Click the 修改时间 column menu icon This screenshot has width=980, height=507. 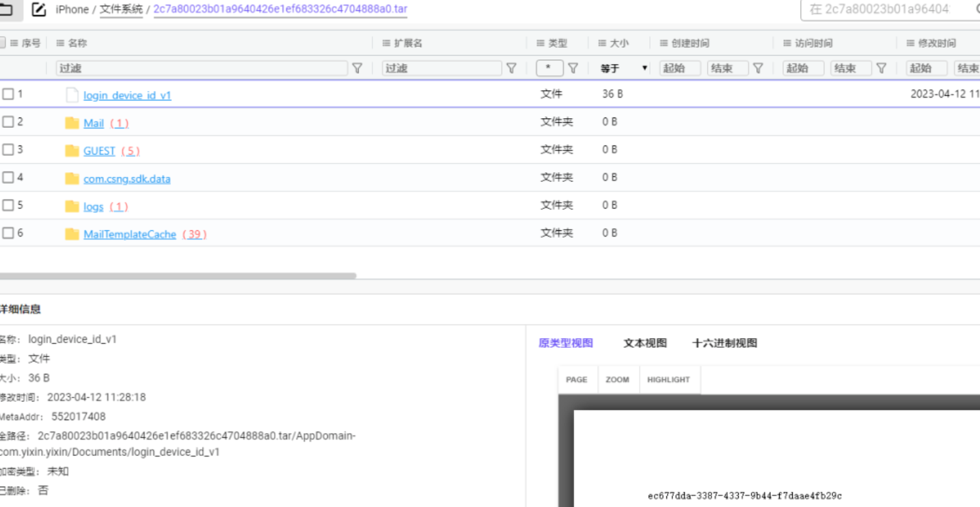pyautogui.click(x=910, y=43)
